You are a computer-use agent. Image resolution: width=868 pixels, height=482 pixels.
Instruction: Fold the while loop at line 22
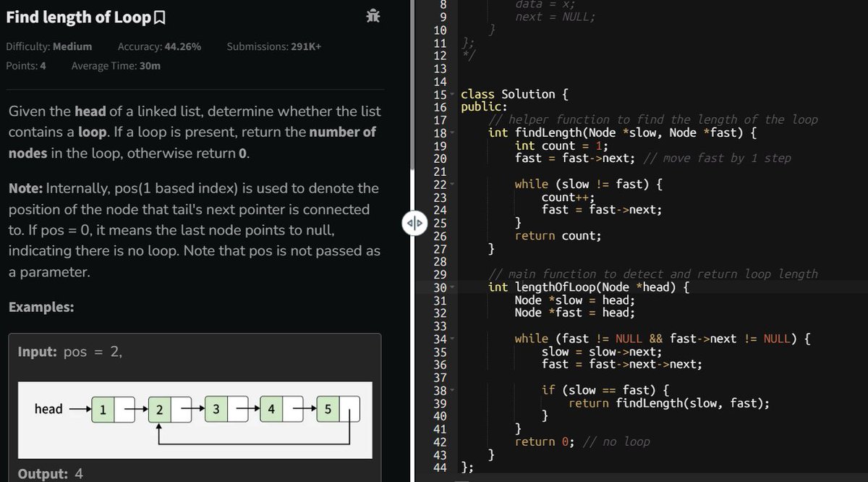451,184
